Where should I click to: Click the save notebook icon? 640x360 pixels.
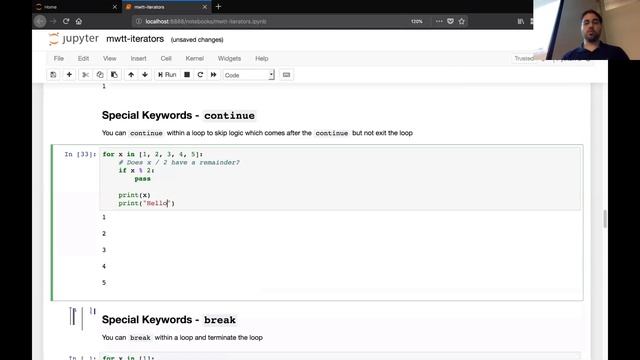click(x=53, y=75)
